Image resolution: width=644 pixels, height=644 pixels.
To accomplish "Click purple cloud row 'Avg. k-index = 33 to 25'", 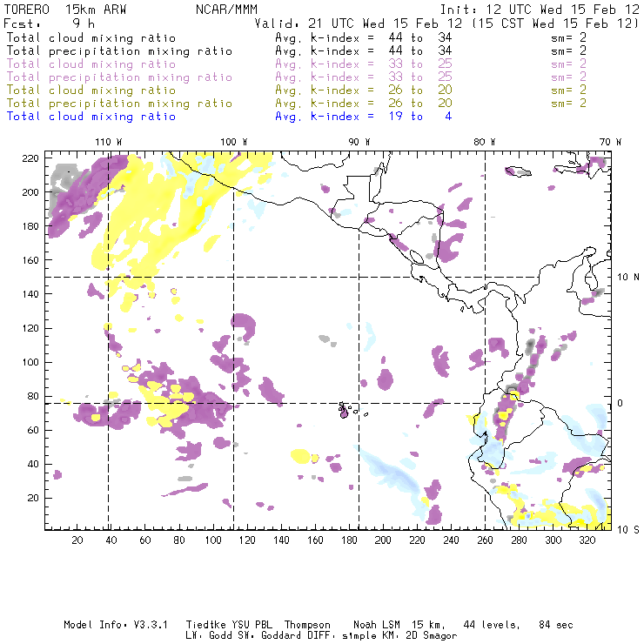I will tap(364, 64).
